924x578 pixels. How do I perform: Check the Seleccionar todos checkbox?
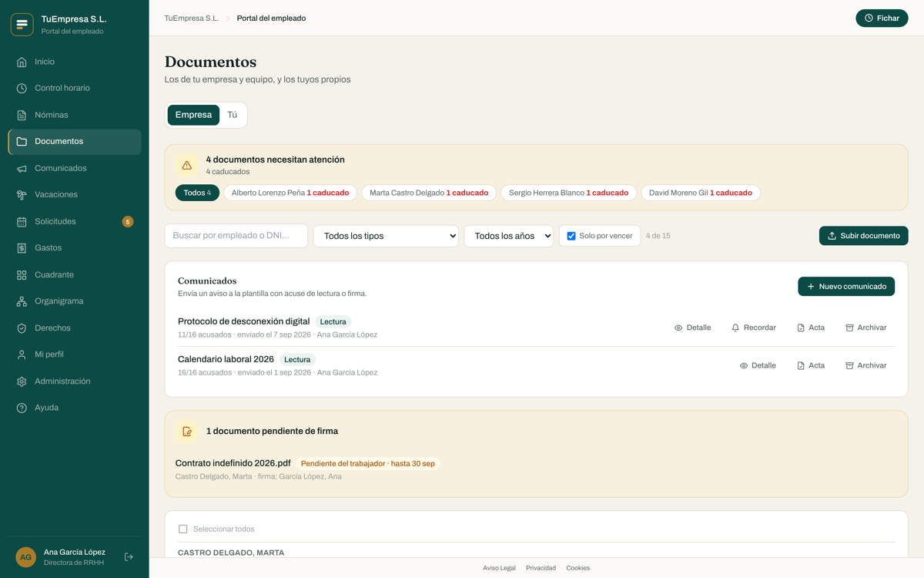[x=182, y=529]
